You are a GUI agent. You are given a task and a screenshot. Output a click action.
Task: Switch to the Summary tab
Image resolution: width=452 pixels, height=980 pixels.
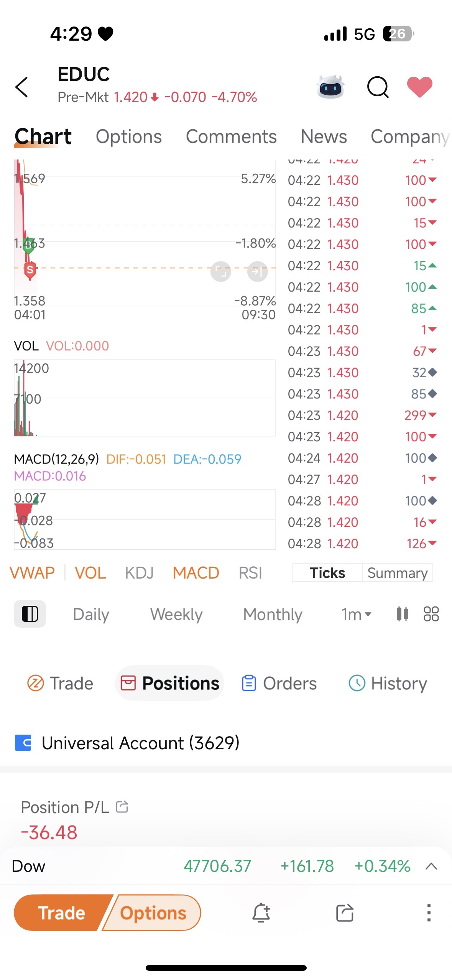[x=398, y=572]
